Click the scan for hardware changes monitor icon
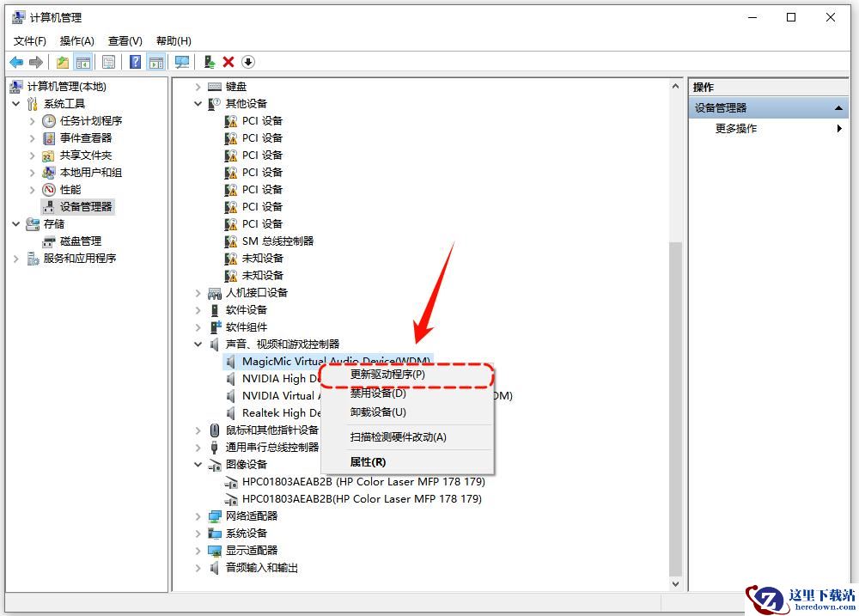 (x=181, y=62)
